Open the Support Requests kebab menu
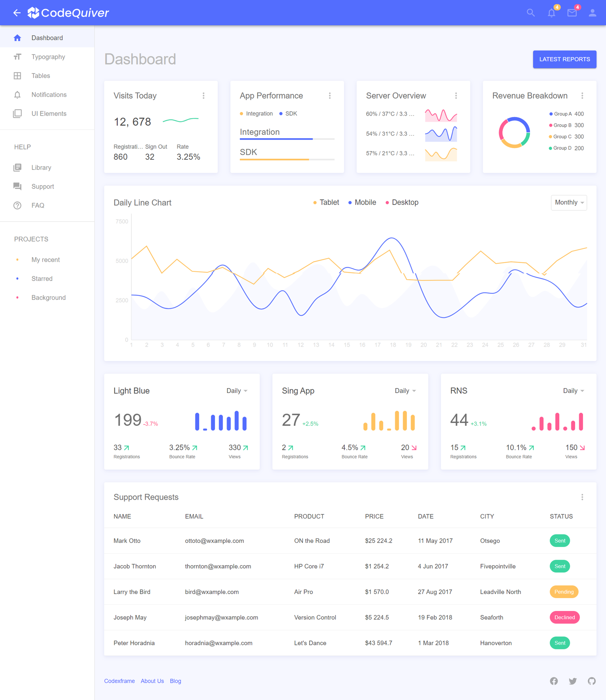The image size is (606, 700). [582, 497]
